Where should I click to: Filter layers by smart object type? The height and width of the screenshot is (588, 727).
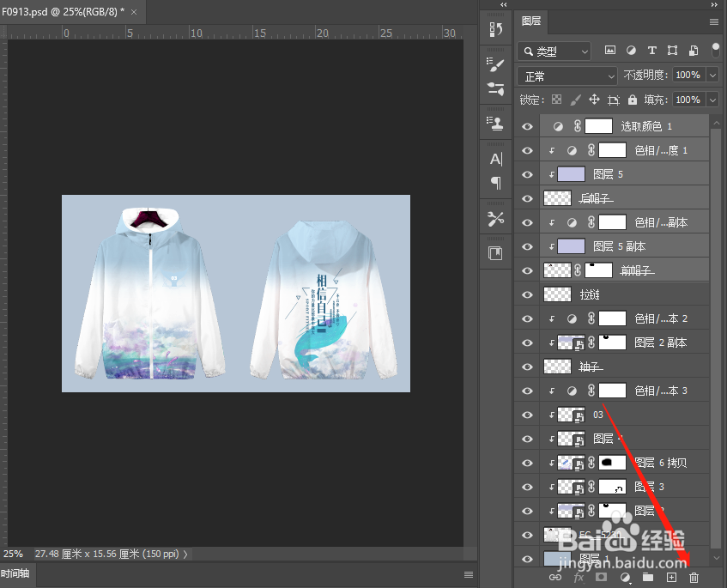point(694,50)
